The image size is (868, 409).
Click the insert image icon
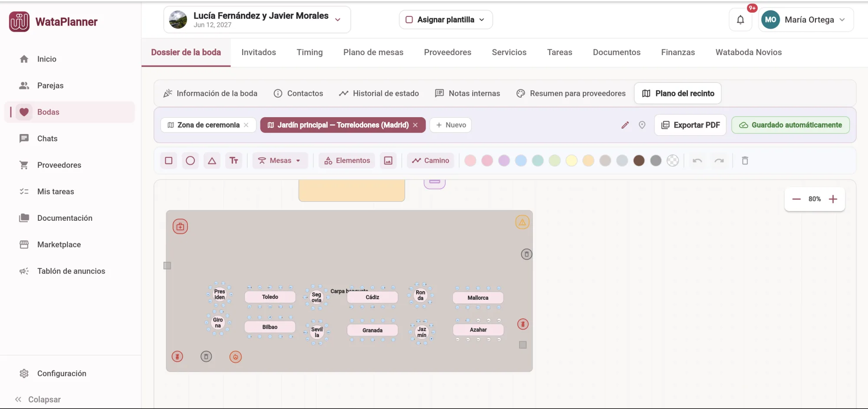pos(388,160)
